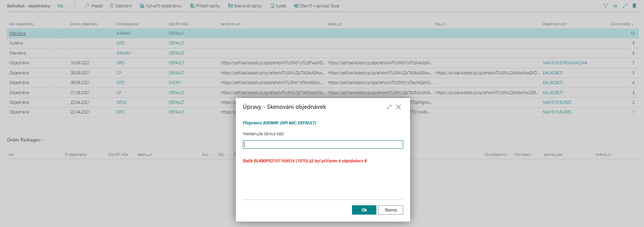Click the Kód API klíče header in Order Packages
Viewport: 644px width, 227px height.
coord(118,155)
